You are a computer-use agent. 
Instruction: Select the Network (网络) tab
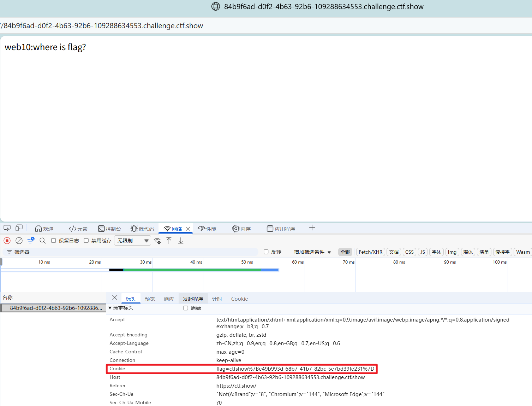click(x=173, y=229)
